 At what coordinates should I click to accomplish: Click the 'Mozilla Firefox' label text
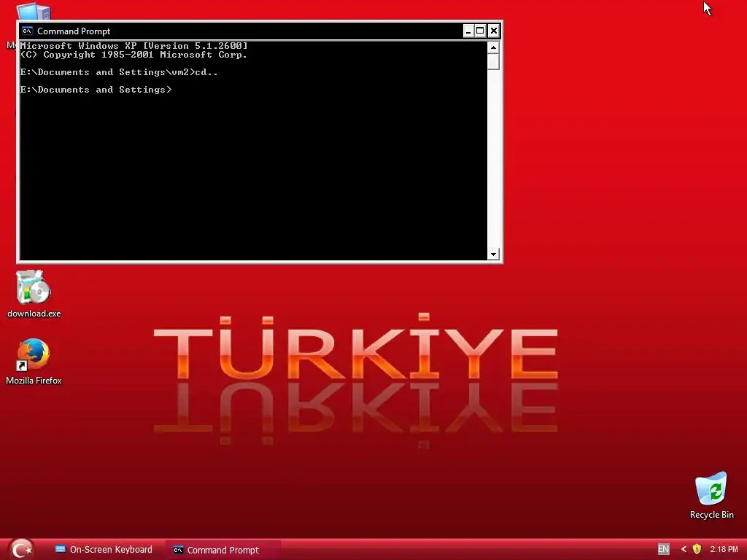34,381
